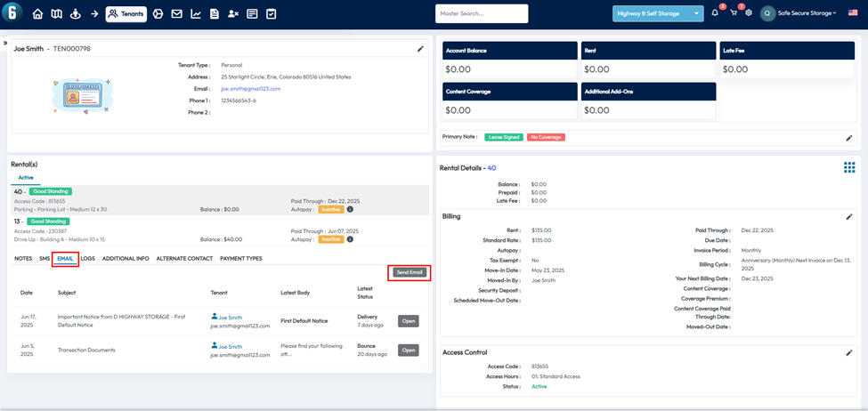Edit the Billing section with pencil icon
The width and height of the screenshot is (868, 411).
848,216
